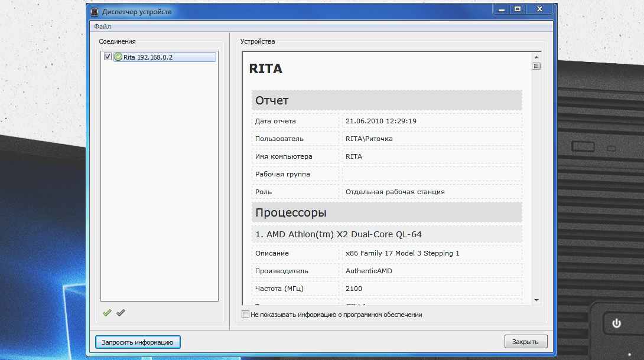Click the Device Manager title bar chip icon
This screenshot has width=644, height=360.
pyautogui.click(x=95, y=12)
